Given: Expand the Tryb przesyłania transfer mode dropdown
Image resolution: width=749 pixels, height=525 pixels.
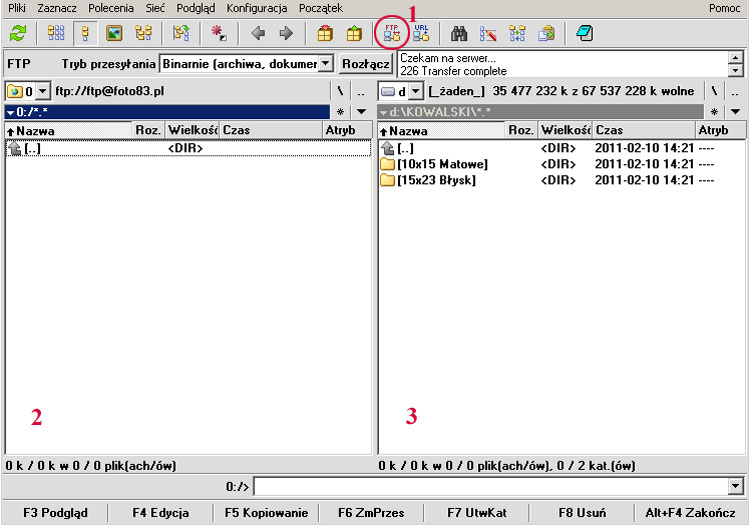Looking at the screenshot, I should coord(325,63).
